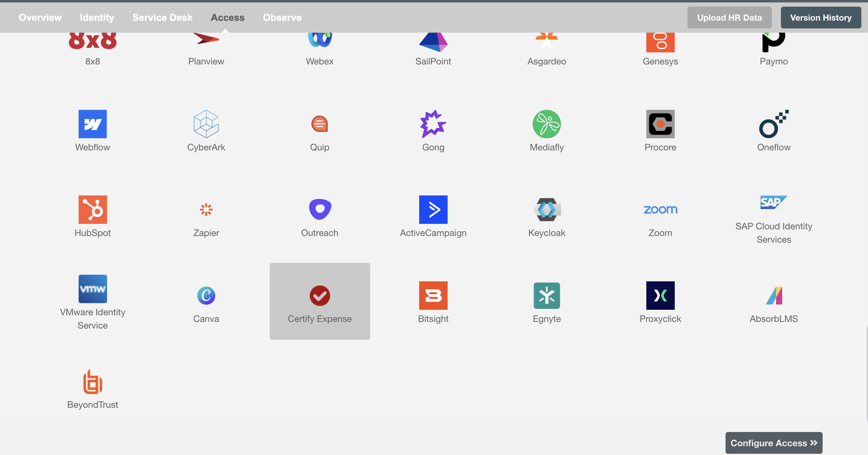Open the HubSpot integration
This screenshot has height=455, width=868.
[93, 215]
